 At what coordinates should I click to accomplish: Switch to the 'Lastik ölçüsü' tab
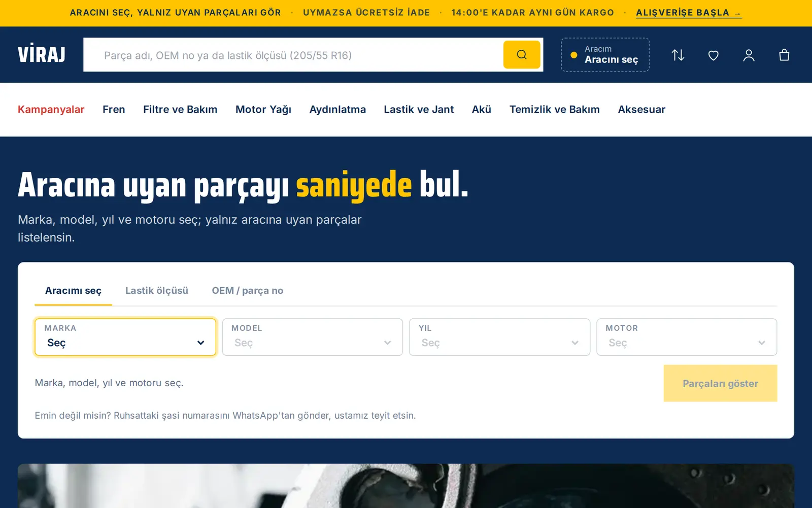157,291
